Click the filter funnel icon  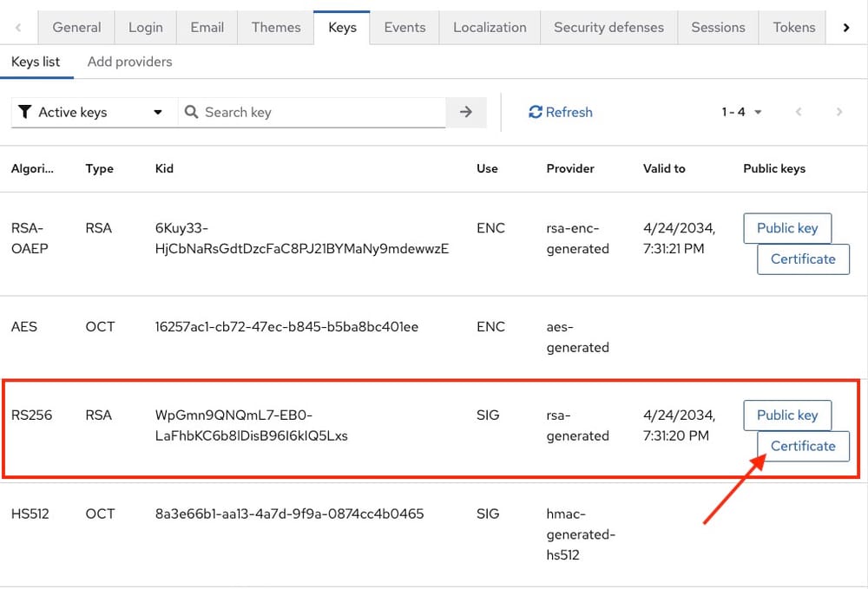click(25, 112)
